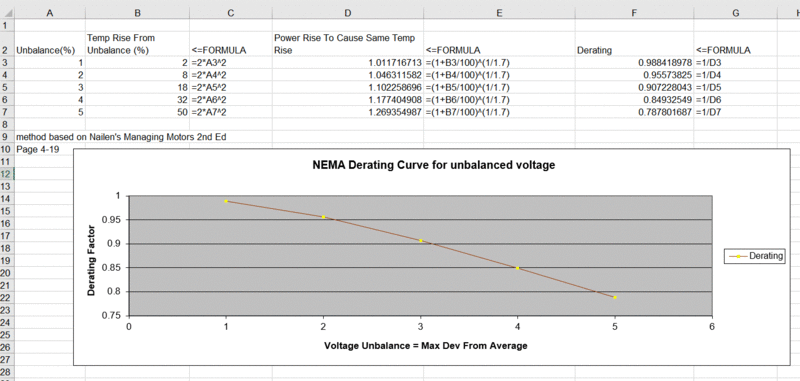Click cell showing 1.046311582

coord(347,75)
